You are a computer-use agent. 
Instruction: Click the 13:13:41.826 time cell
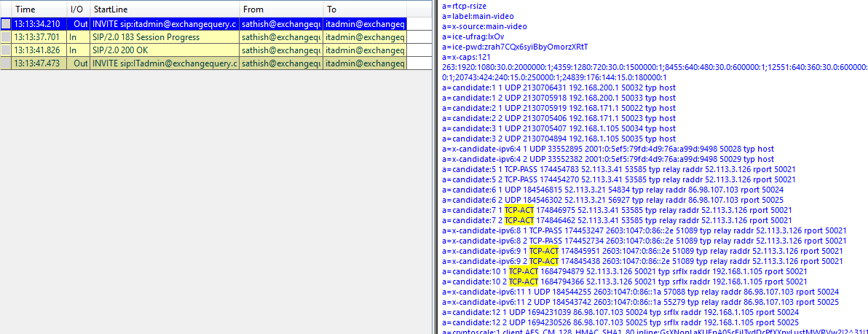coord(39,50)
